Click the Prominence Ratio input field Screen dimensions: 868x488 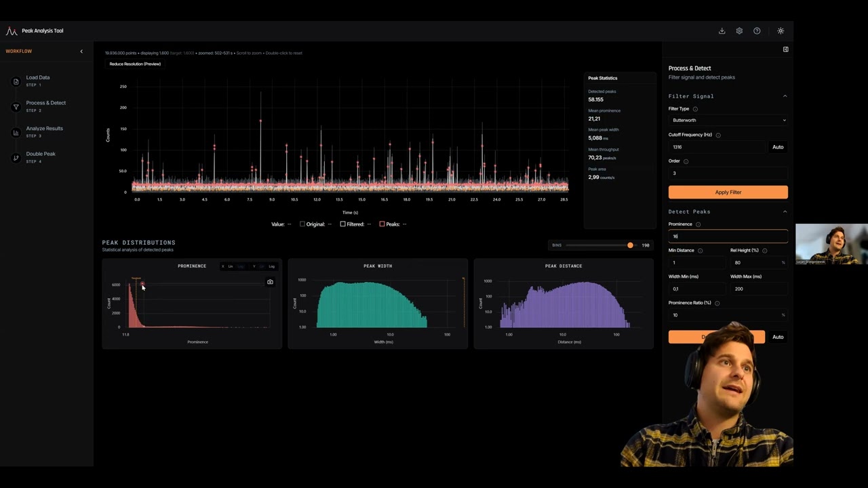click(728, 315)
